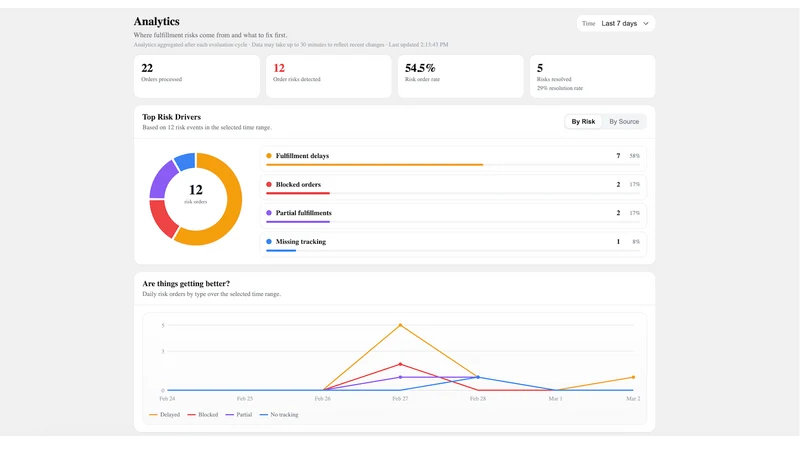Select the Blocked orders row
The height and width of the screenshot is (450, 800).
(x=453, y=187)
